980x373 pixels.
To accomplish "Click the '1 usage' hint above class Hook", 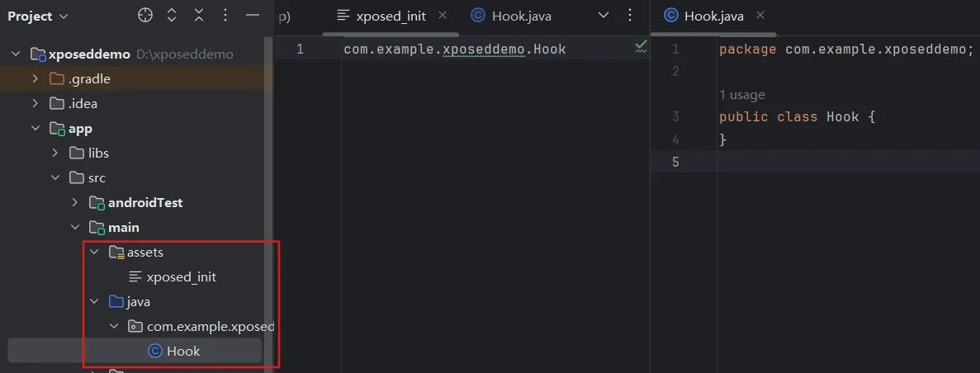I will tap(741, 95).
